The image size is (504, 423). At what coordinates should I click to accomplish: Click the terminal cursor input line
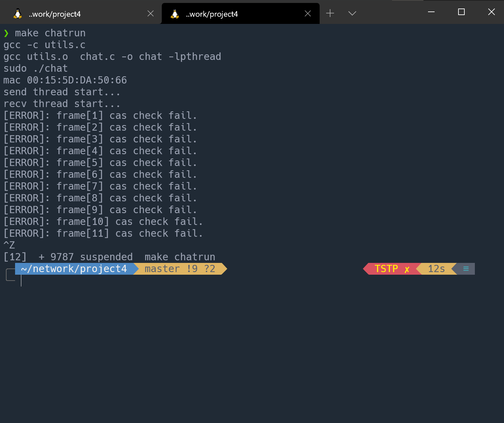click(x=21, y=281)
